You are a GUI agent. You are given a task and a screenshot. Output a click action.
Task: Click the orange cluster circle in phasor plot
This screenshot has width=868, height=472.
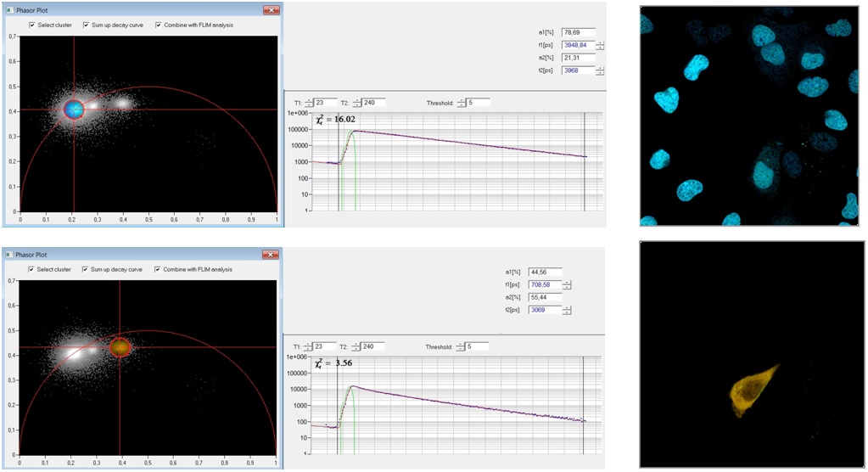click(x=120, y=346)
